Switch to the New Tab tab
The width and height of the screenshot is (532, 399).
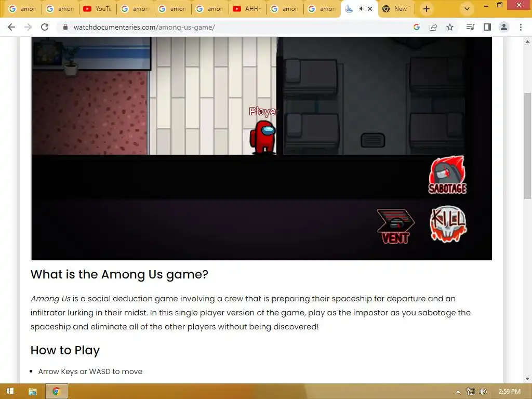(396, 9)
